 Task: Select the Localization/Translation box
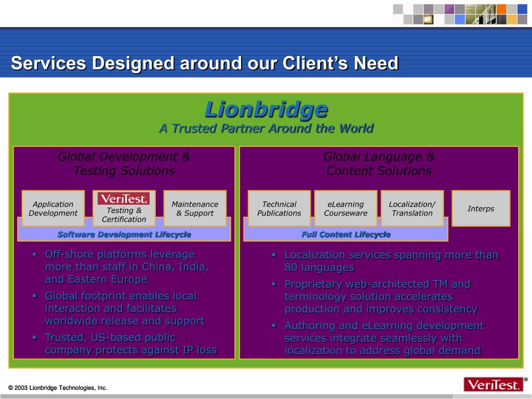coord(412,208)
